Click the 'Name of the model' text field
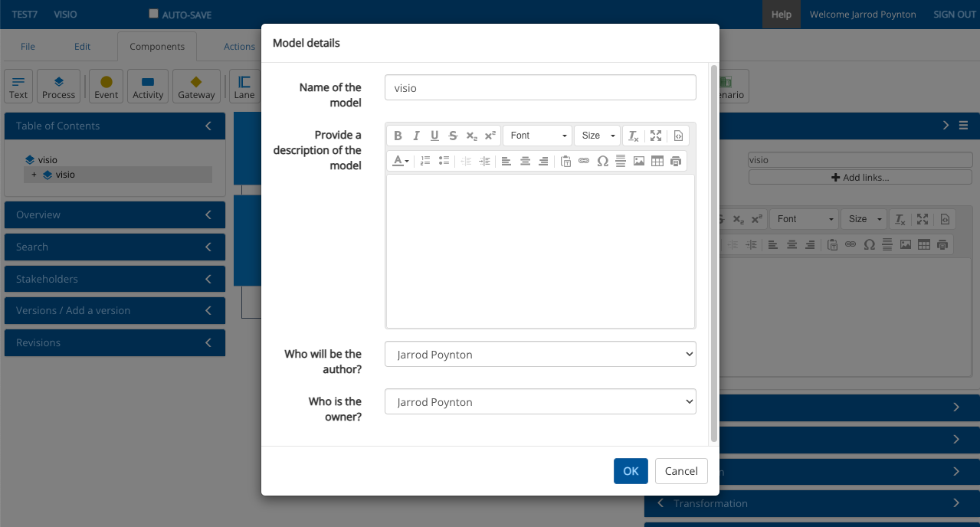 540,87
